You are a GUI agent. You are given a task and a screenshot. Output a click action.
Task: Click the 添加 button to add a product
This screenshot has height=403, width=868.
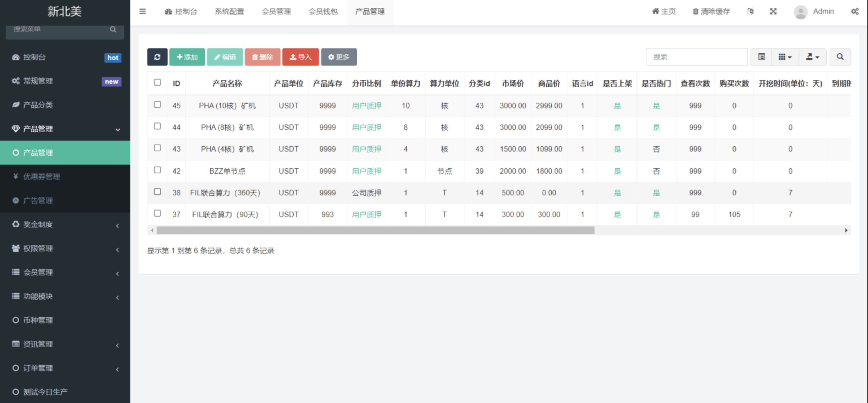pos(187,57)
